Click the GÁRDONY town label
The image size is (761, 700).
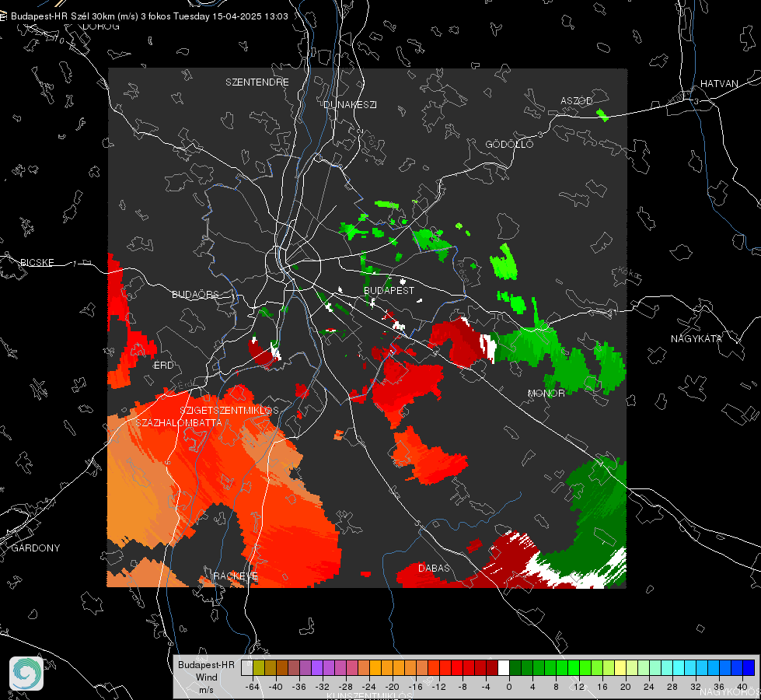[x=36, y=548]
